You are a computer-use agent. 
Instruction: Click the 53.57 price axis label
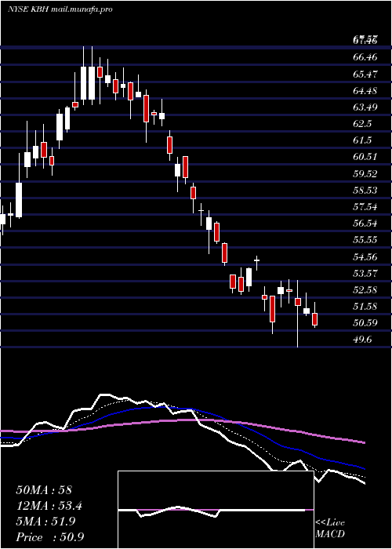[365, 273]
